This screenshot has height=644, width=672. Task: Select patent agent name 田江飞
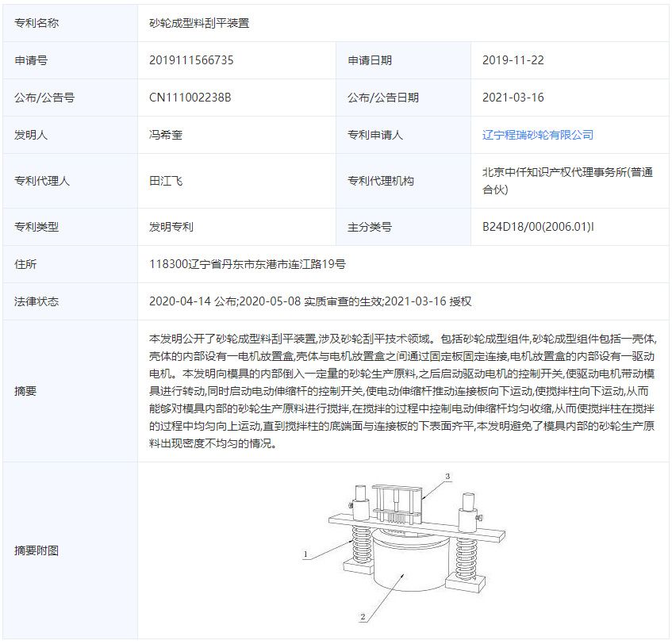pos(166,181)
